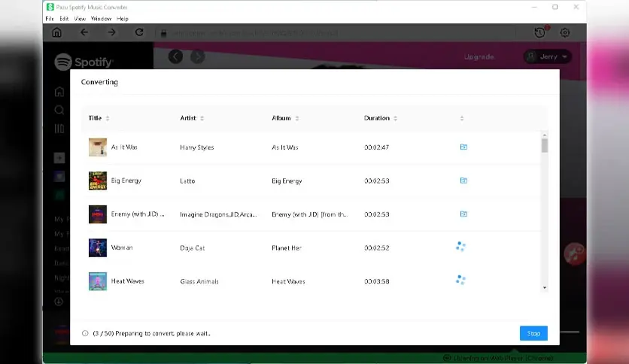Open conversion history clock icon

click(x=540, y=32)
